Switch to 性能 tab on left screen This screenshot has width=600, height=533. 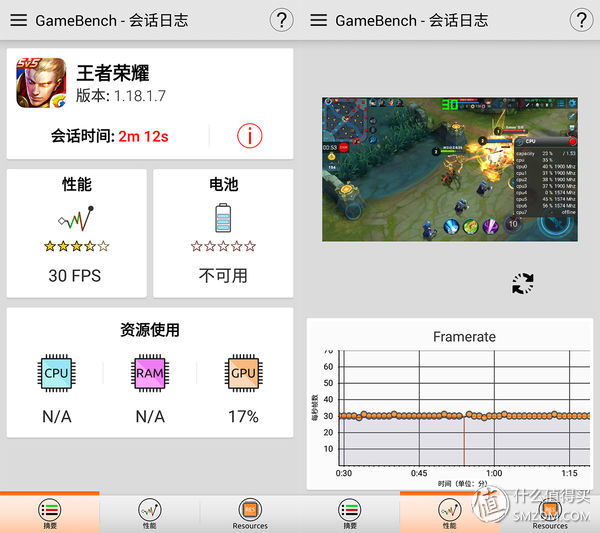[150, 513]
